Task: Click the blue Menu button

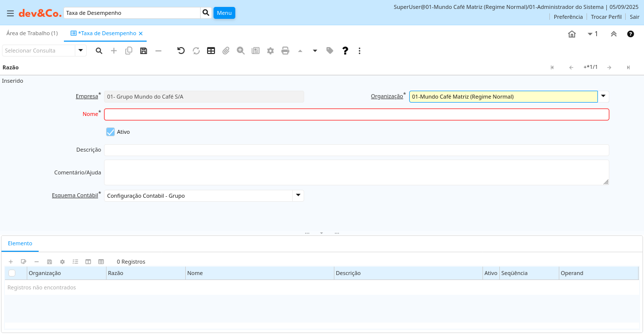Action: click(224, 13)
